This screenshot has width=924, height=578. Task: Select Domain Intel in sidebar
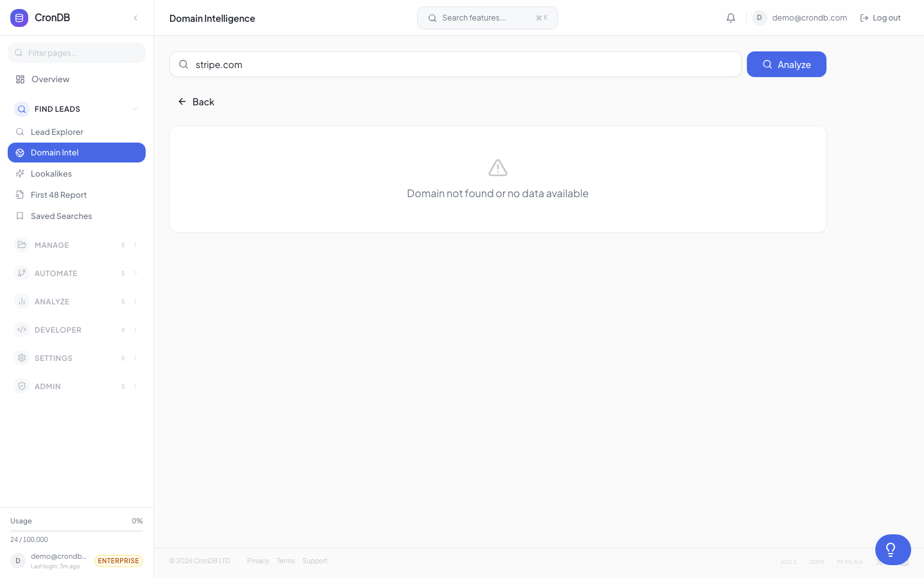[x=76, y=153]
